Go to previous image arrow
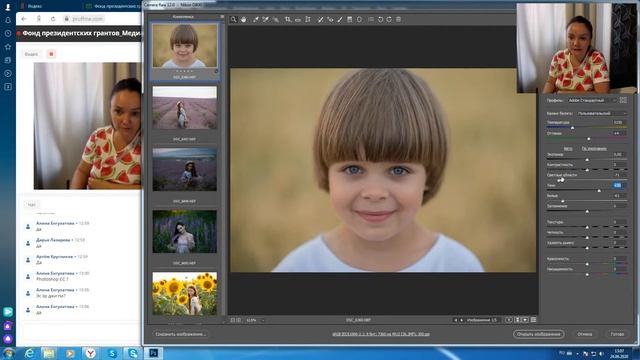 [456, 320]
